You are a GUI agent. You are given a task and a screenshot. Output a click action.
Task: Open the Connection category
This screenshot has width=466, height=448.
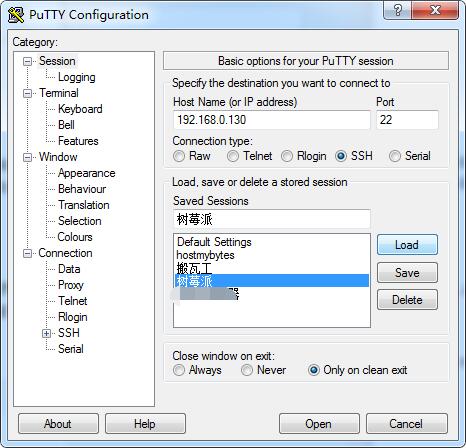tap(65, 253)
